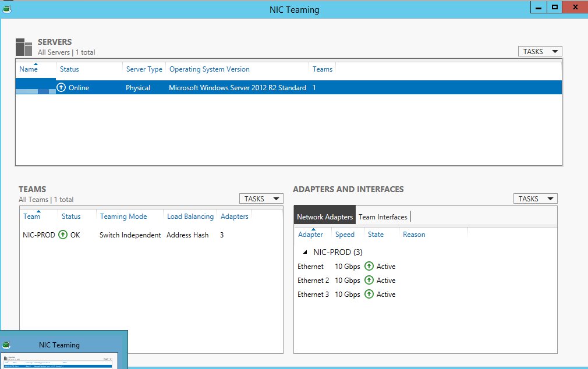Select the Ethernet 2 adapter row

(x=425, y=280)
